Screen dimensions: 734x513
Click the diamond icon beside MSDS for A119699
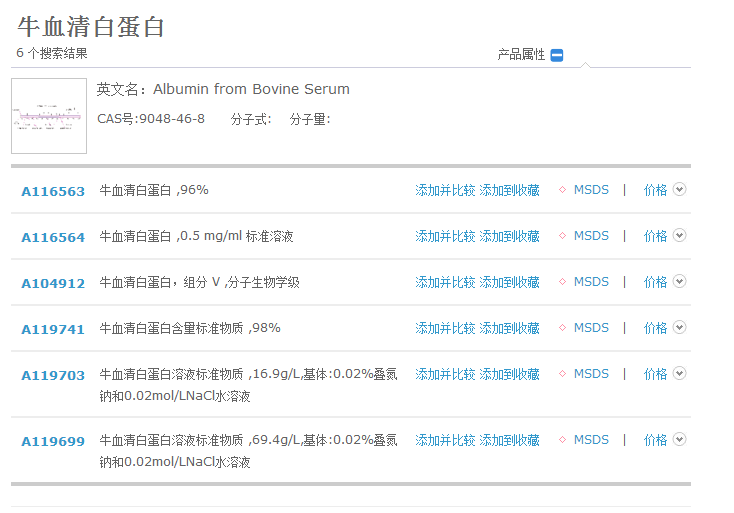coord(563,440)
